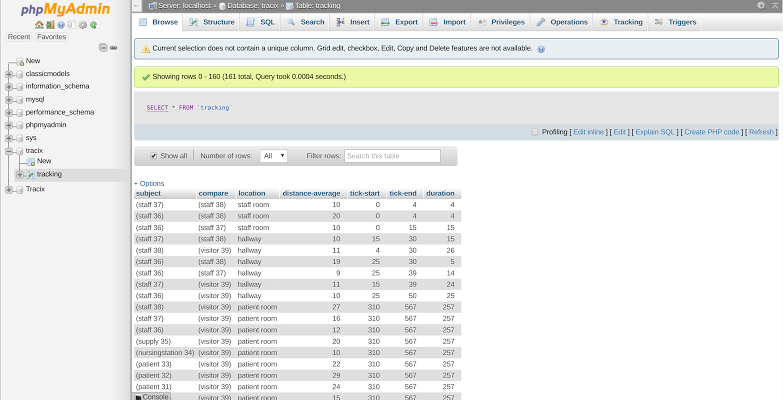The width and height of the screenshot is (783, 400).
Task: Open the Insert tab
Action: click(353, 22)
